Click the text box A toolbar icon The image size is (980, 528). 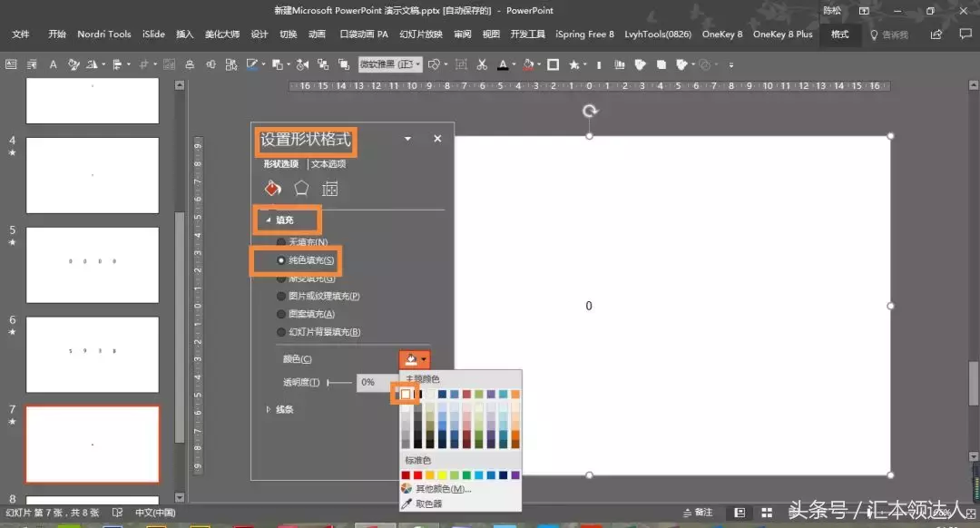click(54, 64)
